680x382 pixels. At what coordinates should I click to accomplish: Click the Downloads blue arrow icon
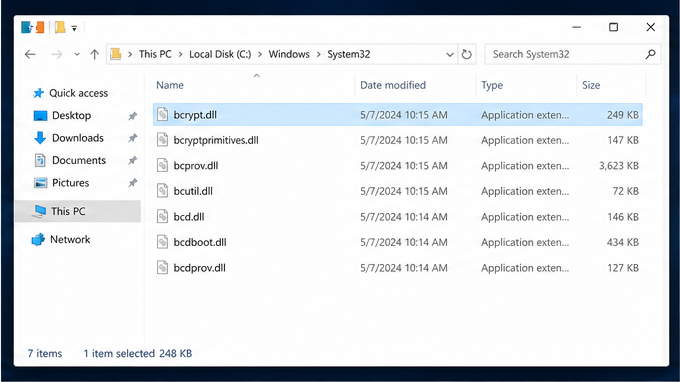(40, 138)
